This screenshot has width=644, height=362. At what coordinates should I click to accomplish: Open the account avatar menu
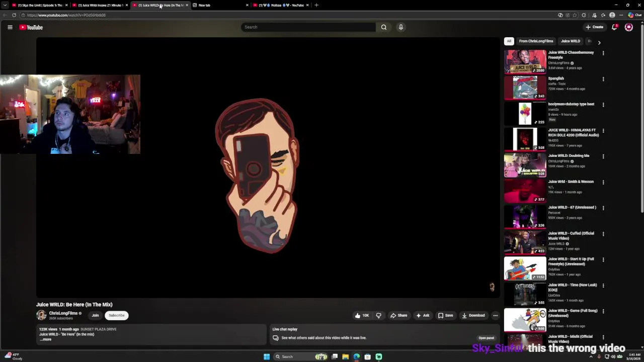pos(629,27)
